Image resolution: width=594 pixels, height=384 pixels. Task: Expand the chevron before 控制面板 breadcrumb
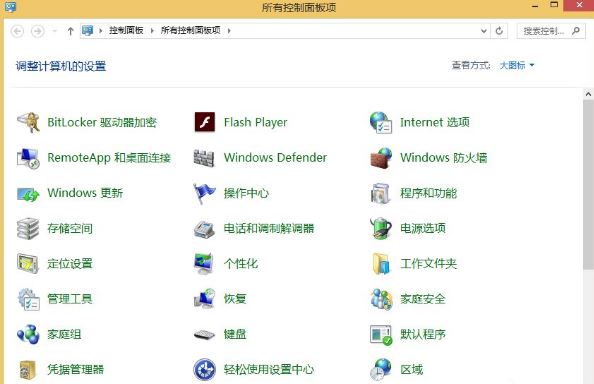coord(101,31)
